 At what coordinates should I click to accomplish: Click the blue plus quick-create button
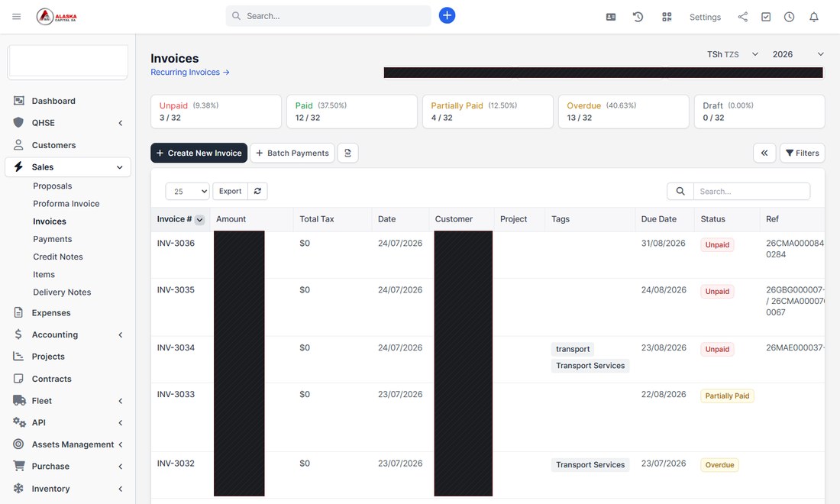[447, 15]
